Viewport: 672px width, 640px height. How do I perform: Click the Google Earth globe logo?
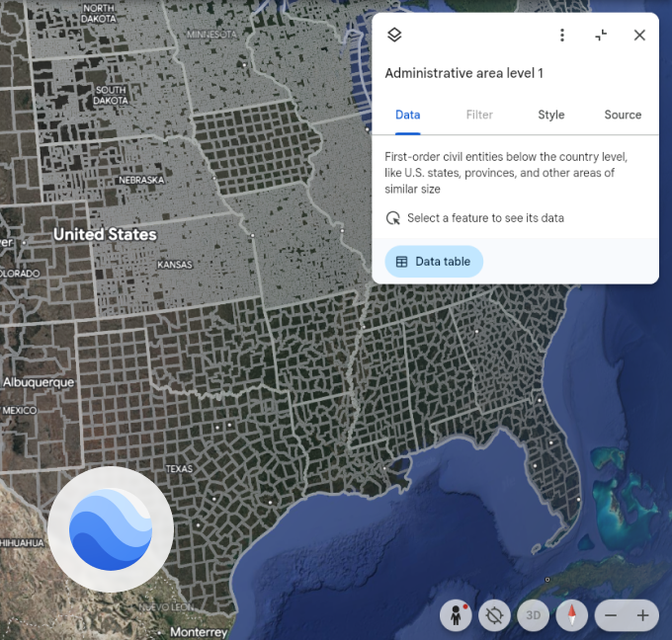(x=111, y=529)
